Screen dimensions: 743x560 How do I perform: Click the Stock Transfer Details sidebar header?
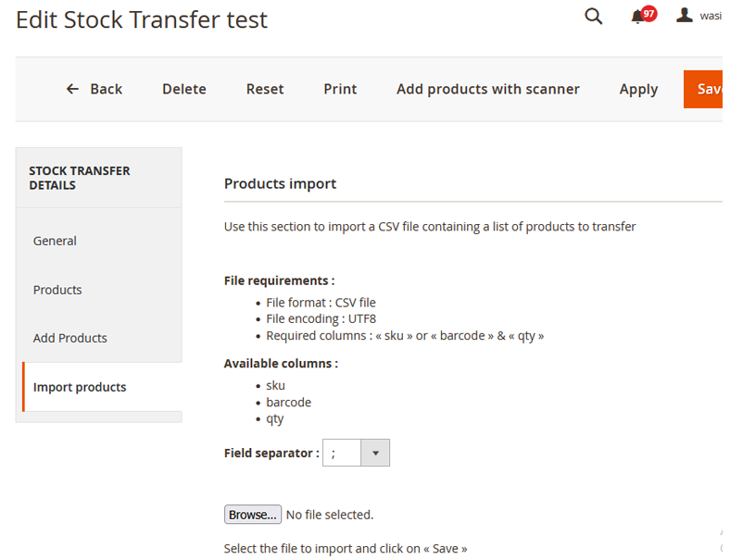(x=80, y=178)
